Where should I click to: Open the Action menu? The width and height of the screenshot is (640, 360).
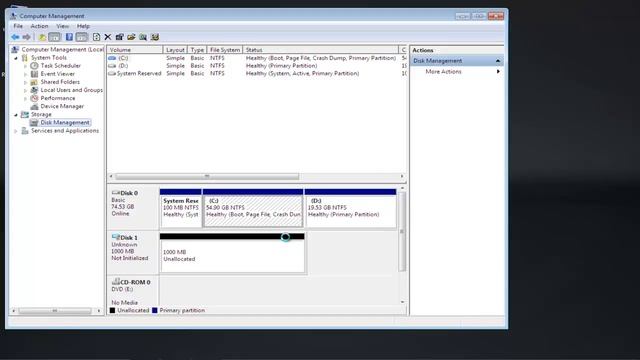39,26
